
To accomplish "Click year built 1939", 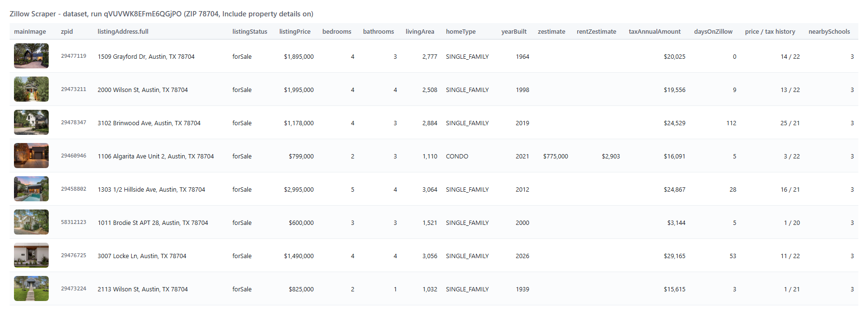I will point(522,289).
